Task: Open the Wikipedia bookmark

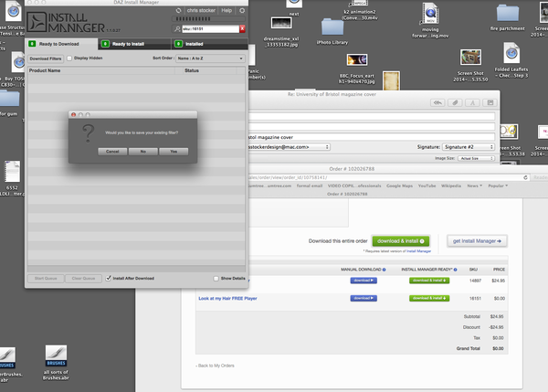Action: pos(451,185)
